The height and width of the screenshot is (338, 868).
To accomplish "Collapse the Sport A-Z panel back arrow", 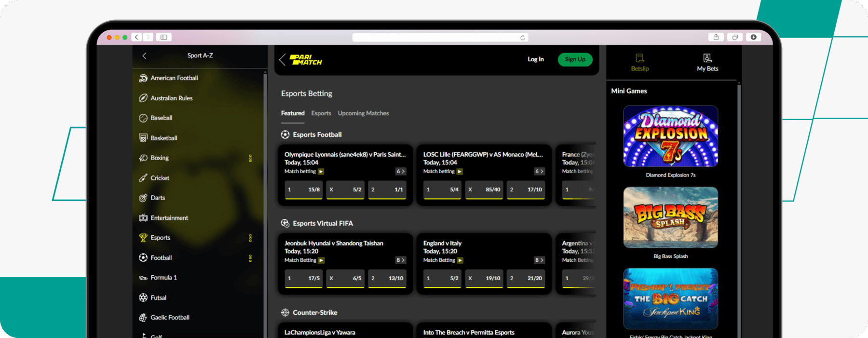I will (144, 56).
